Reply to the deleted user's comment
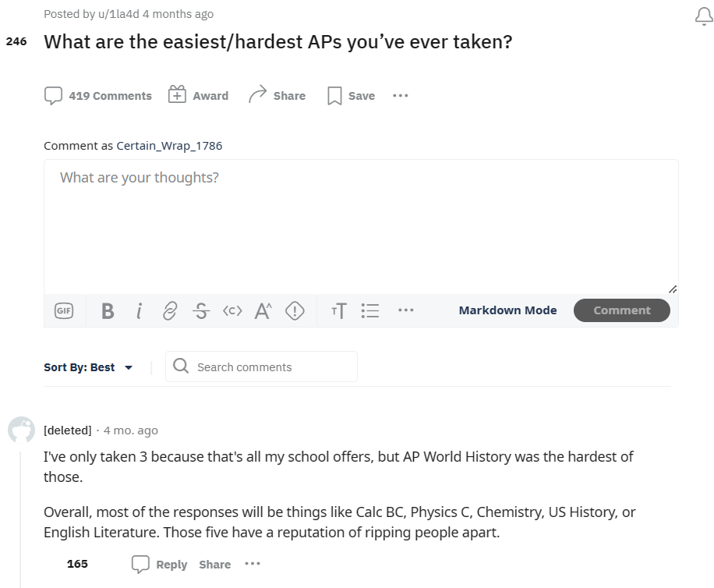The image size is (714, 588). [x=159, y=564]
